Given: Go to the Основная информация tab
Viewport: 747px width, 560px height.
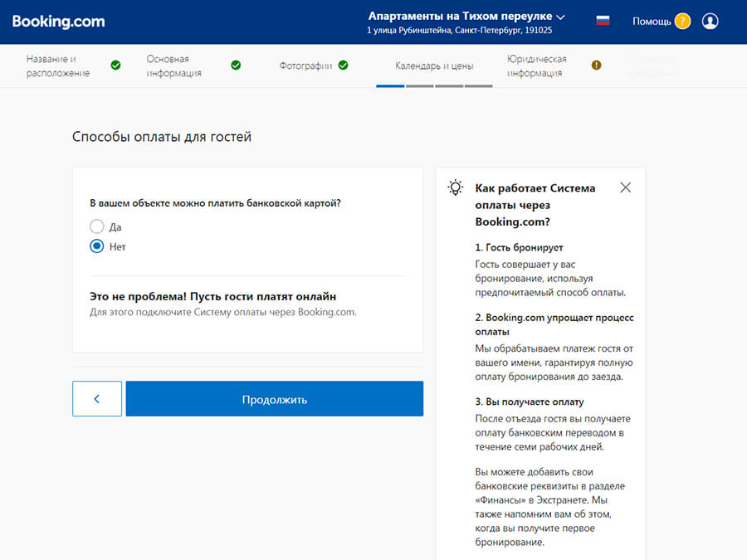Looking at the screenshot, I should click(x=174, y=66).
